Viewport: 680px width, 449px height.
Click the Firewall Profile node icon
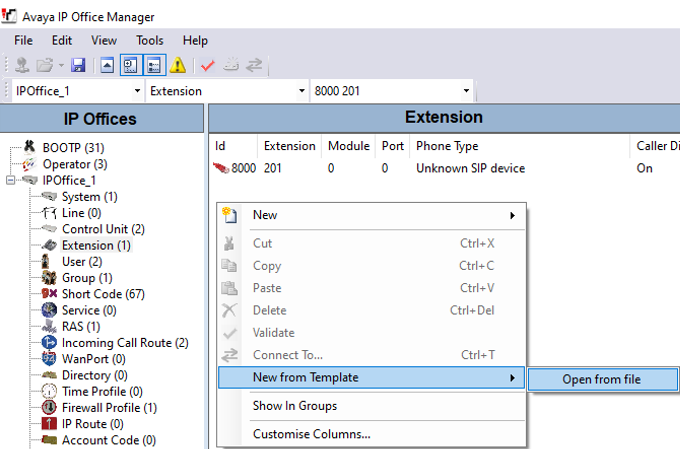(x=49, y=407)
